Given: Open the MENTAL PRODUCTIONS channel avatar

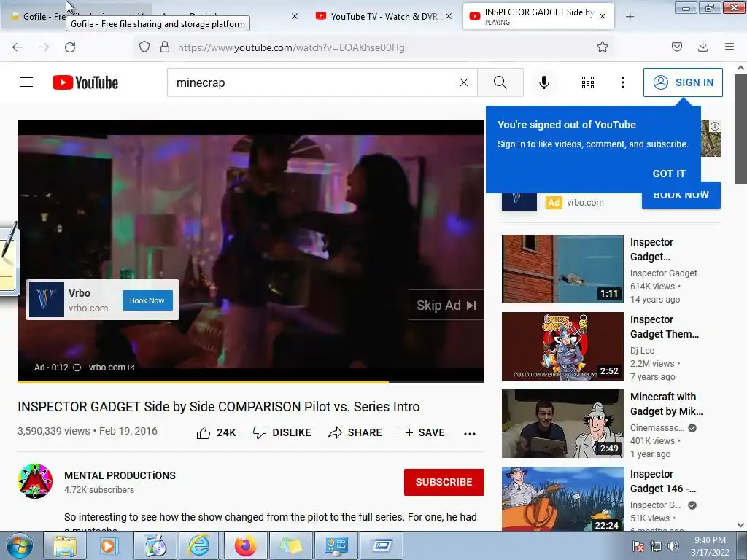Looking at the screenshot, I should 35,481.
